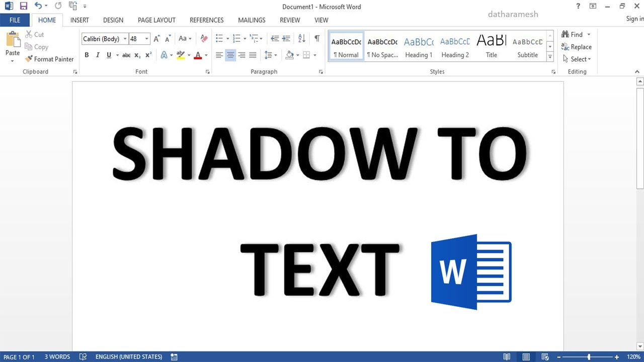Toggle Subscript formatting
This screenshot has height=362, width=644.
tap(137, 55)
